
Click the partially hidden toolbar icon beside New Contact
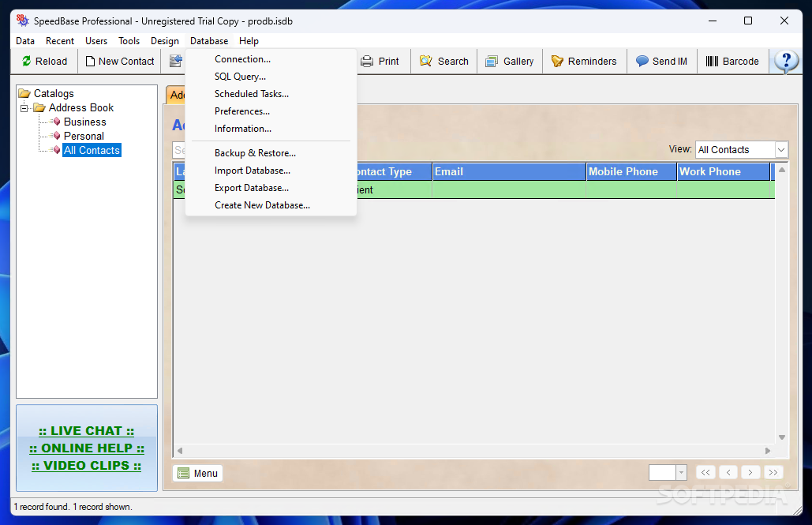tap(176, 61)
